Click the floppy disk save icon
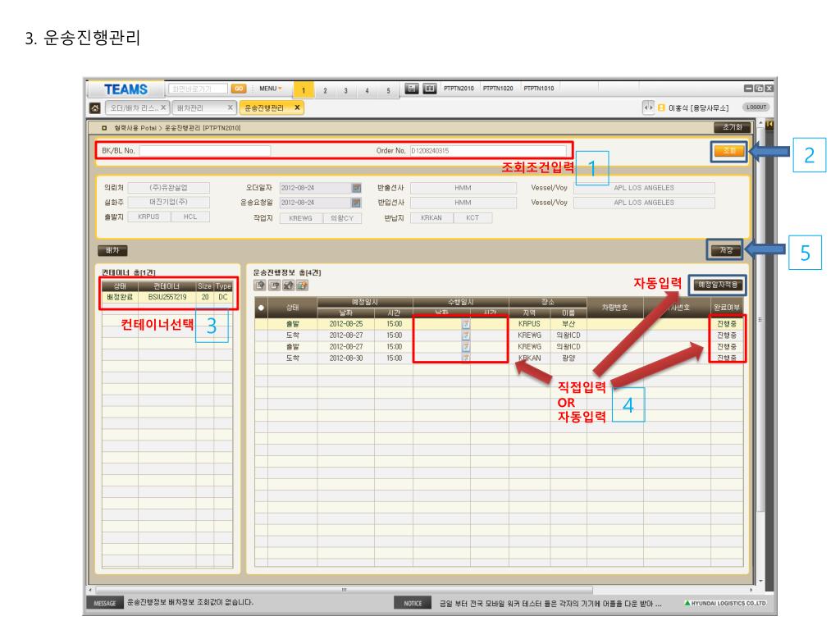 pyautogui.click(x=412, y=89)
